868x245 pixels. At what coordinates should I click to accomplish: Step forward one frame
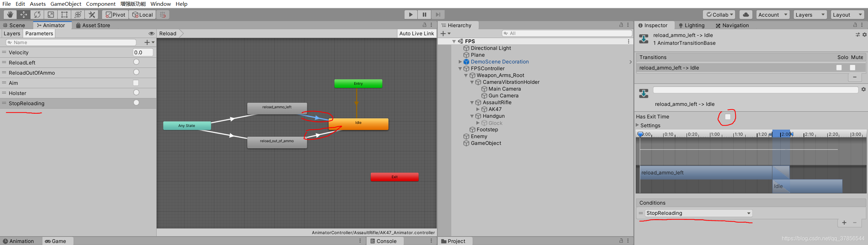click(438, 15)
